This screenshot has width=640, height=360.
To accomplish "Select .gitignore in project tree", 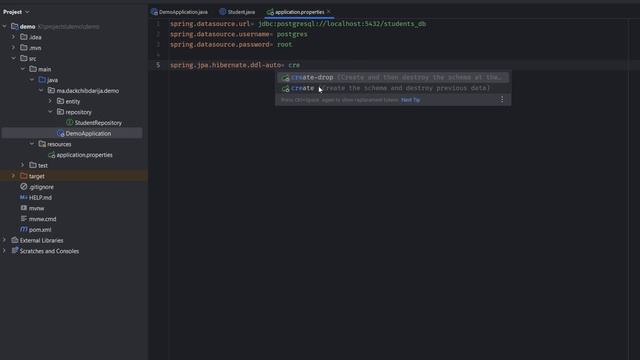I will [x=41, y=187].
